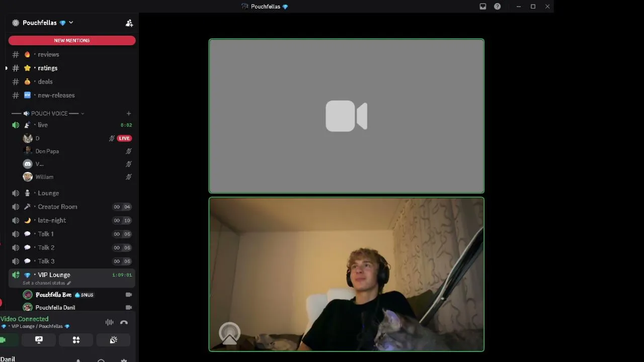Click William's muted microphone icon
This screenshot has width=644, height=362.
click(x=129, y=177)
